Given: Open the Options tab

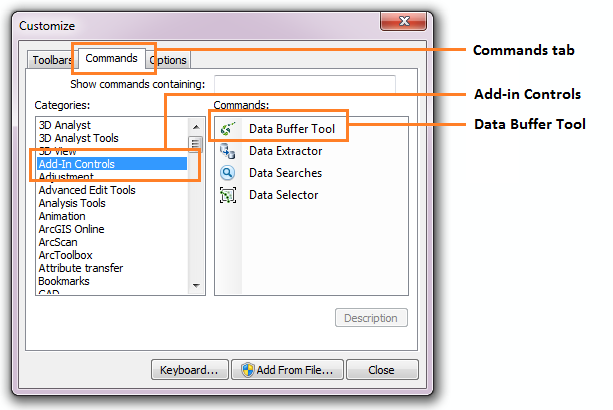Looking at the screenshot, I should [x=170, y=60].
